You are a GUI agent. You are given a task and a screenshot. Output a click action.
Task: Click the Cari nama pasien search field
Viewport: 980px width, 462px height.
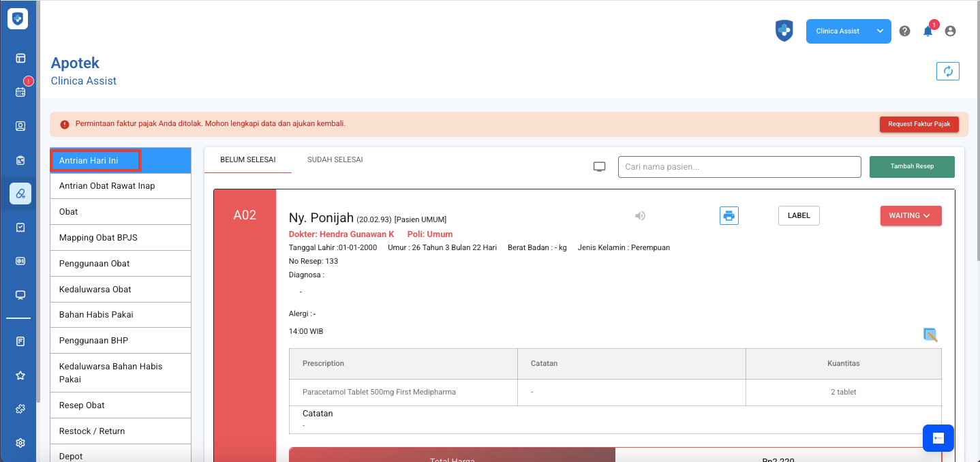coord(739,167)
